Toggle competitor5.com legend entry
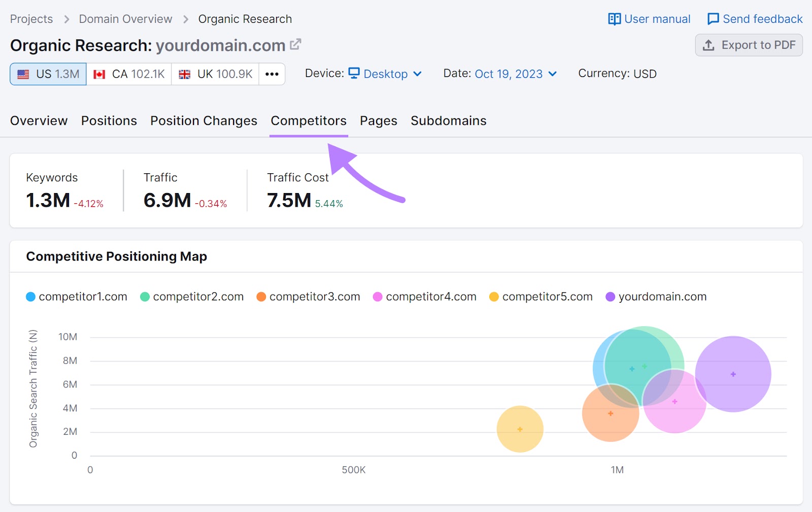This screenshot has width=812, height=512. point(541,297)
